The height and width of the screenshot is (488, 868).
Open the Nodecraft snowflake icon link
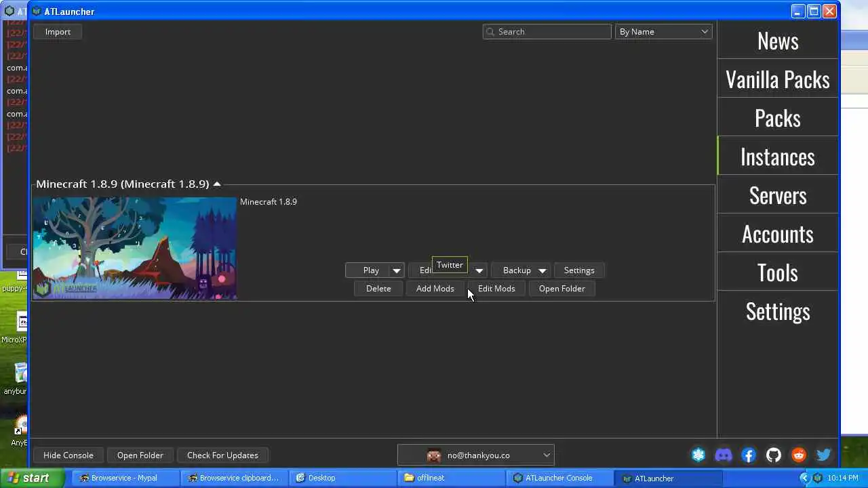point(698,455)
